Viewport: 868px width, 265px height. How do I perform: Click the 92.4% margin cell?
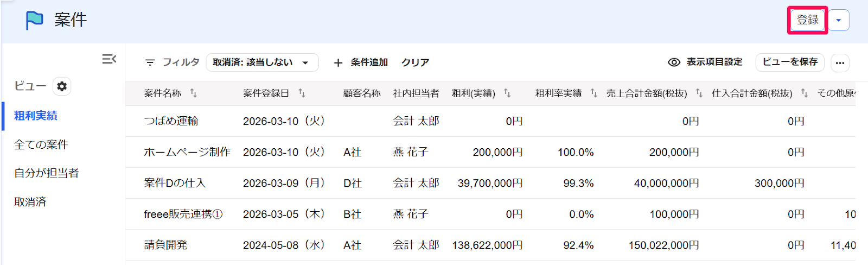click(x=578, y=245)
